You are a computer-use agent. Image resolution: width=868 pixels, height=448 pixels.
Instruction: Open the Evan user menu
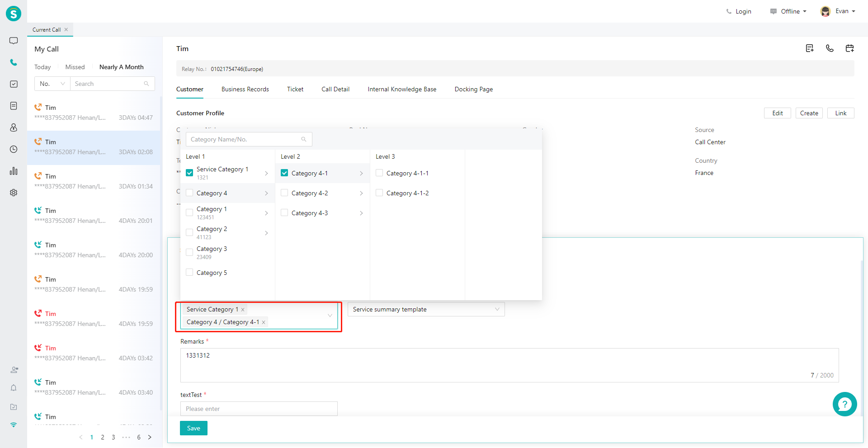[x=838, y=11]
